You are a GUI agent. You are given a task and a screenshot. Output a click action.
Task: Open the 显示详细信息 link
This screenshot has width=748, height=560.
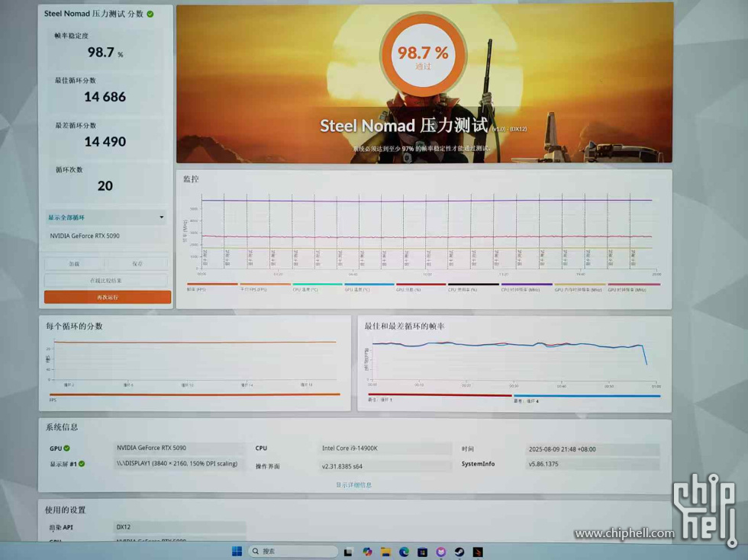[x=353, y=485]
